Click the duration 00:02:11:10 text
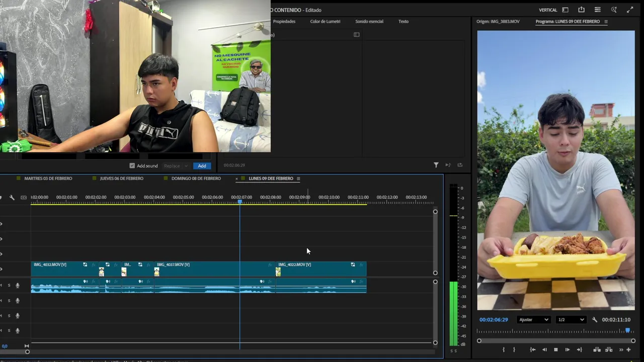The image size is (644, 362). click(x=616, y=320)
